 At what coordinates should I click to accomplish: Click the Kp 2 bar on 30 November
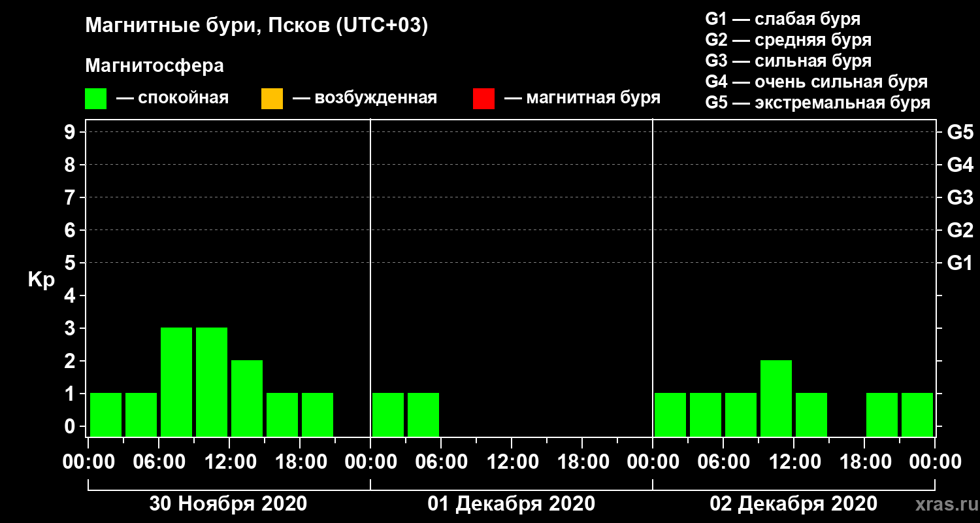[x=247, y=398]
